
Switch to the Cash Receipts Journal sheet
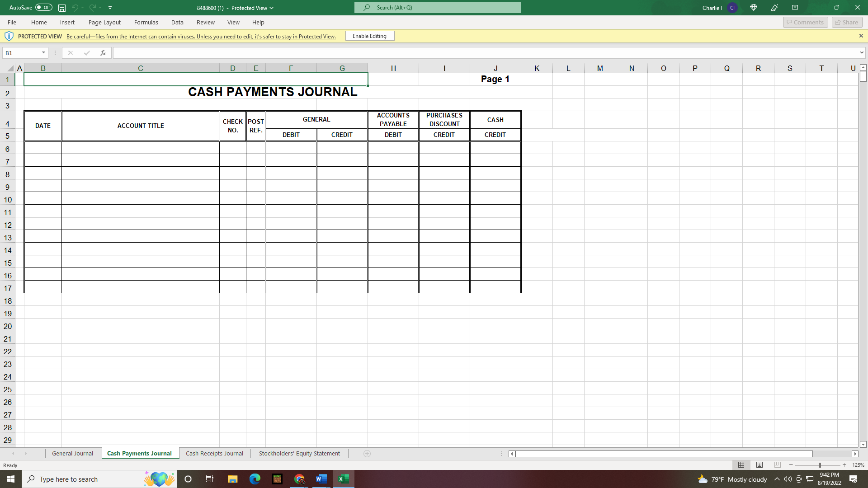point(214,453)
